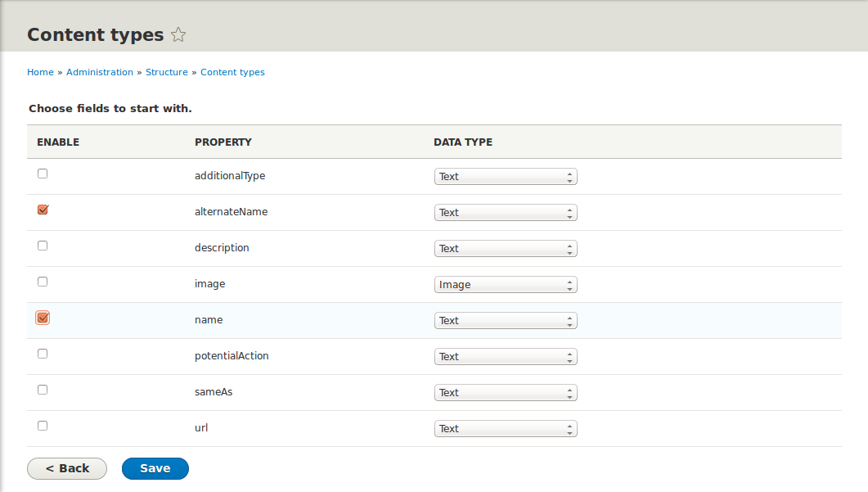Enable the description field checkbox

pos(43,246)
